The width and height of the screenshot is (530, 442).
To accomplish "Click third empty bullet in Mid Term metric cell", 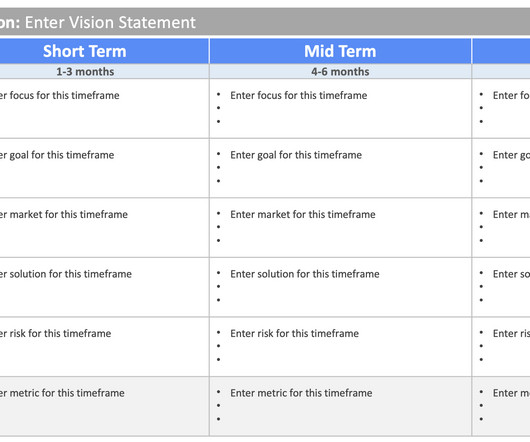I will pyautogui.click(x=219, y=419).
